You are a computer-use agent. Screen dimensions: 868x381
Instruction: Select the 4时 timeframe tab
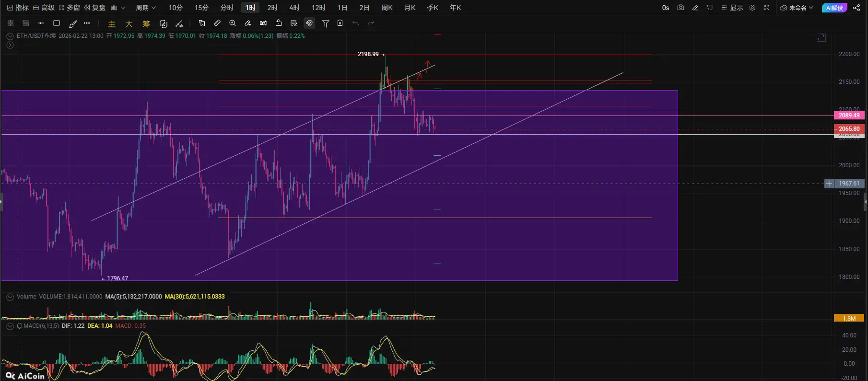[294, 8]
